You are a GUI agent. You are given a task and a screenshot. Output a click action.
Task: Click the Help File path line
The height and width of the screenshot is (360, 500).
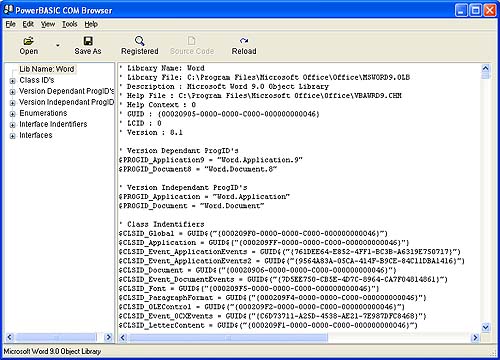[x=260, y=96]
